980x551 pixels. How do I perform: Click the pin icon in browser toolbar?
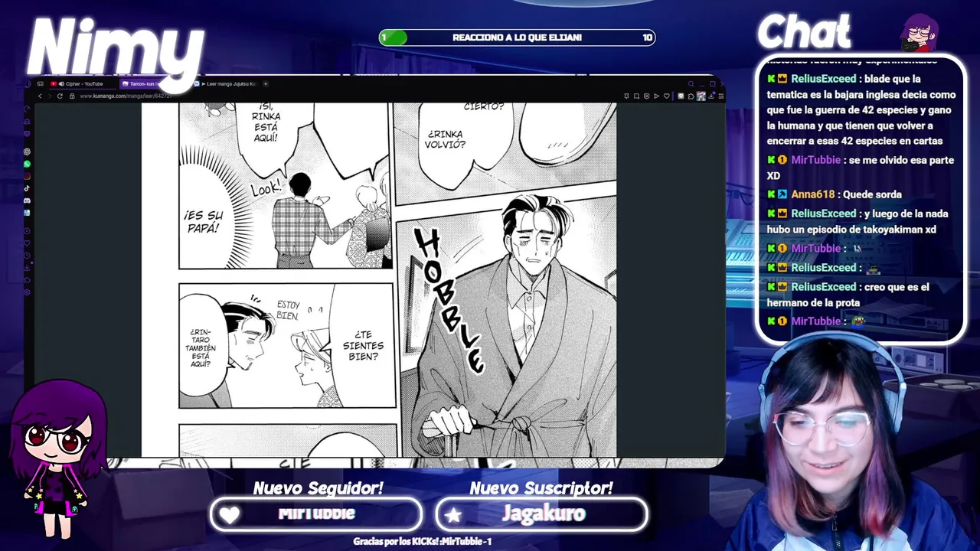point(626,96)
